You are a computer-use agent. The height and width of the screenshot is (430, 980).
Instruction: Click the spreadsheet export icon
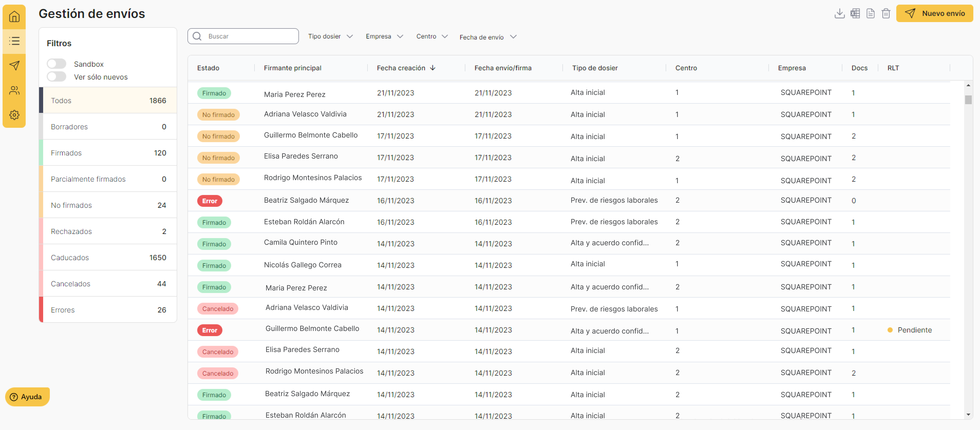(855, 14)
